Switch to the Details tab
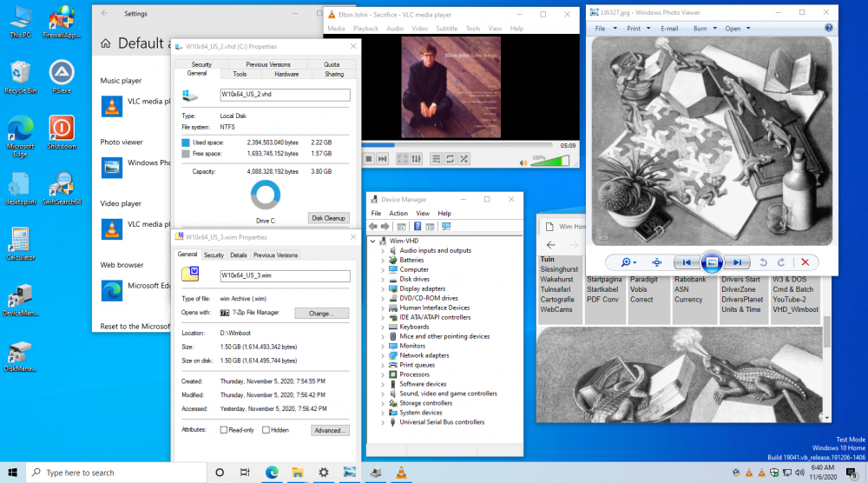Image resolution: width=868 pixels, height=483 pixels. pyautogui.click(x=238, y=255)
